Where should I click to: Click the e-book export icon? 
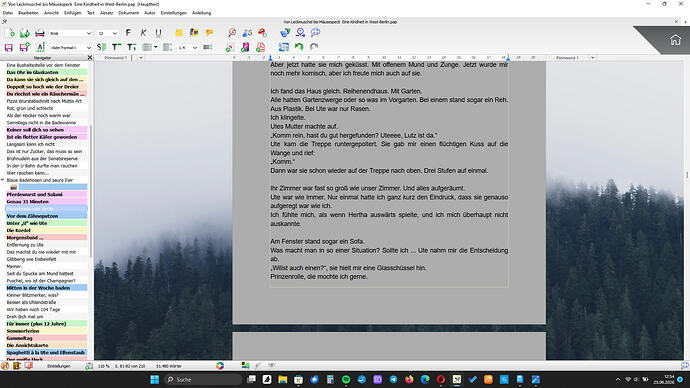245,47
